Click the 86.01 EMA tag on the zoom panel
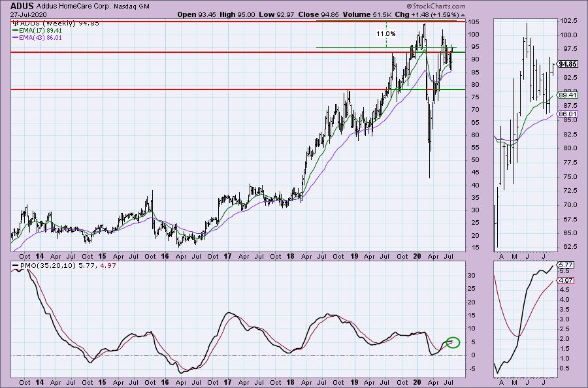 click(567, 114)
